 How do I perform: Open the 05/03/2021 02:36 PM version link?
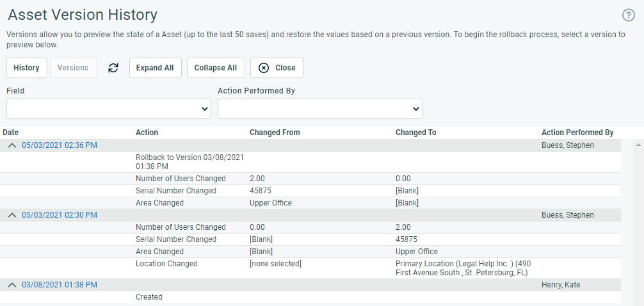(60, 145)
